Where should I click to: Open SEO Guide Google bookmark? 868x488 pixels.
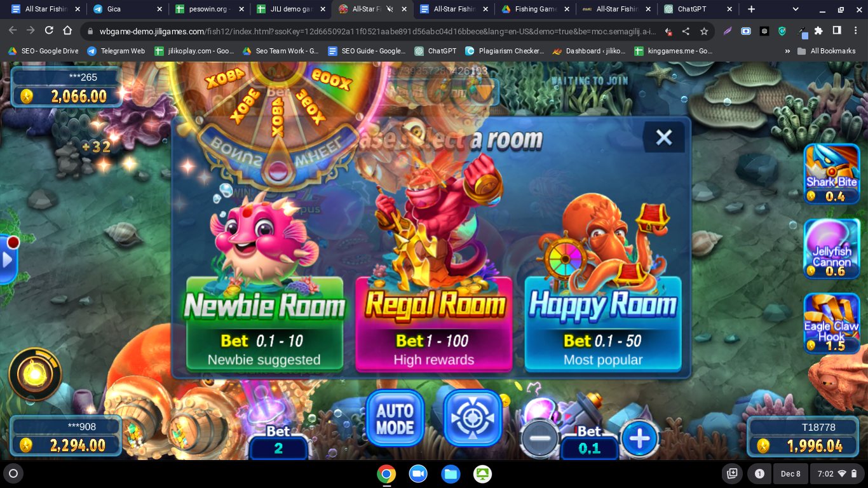point(367,51)
